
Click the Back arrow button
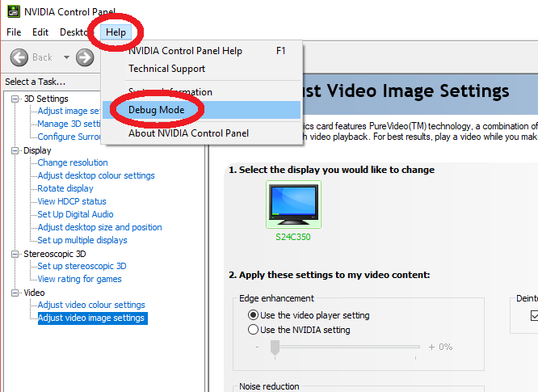click(19, 57)
